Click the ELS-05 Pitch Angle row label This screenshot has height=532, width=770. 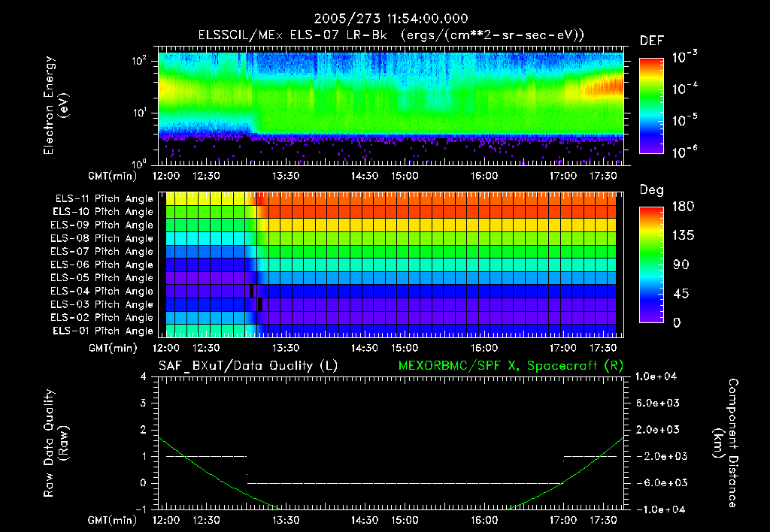[102, 278]
